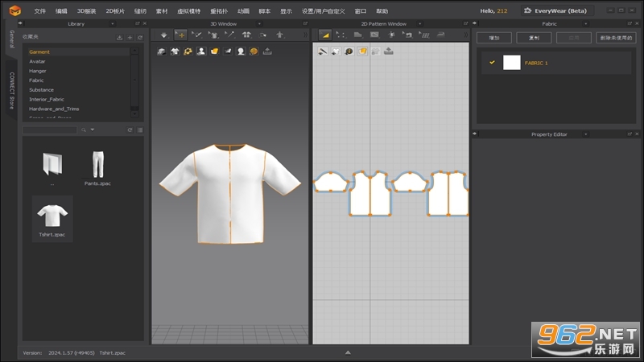
Task: Click the 删除未使用的 button
Action: click(616, 38)
